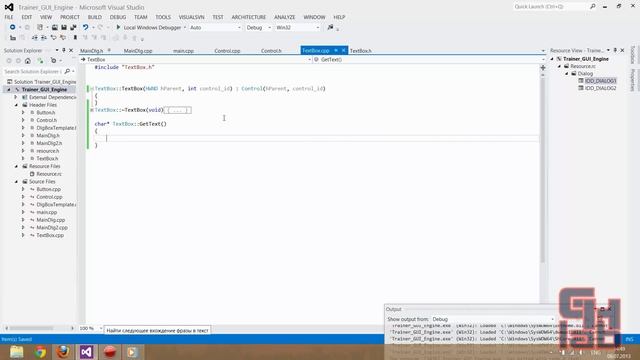Click the Search Solution Explorer input field
The image size is (640, 360).
pyautogui.click(x=33, y=71)
